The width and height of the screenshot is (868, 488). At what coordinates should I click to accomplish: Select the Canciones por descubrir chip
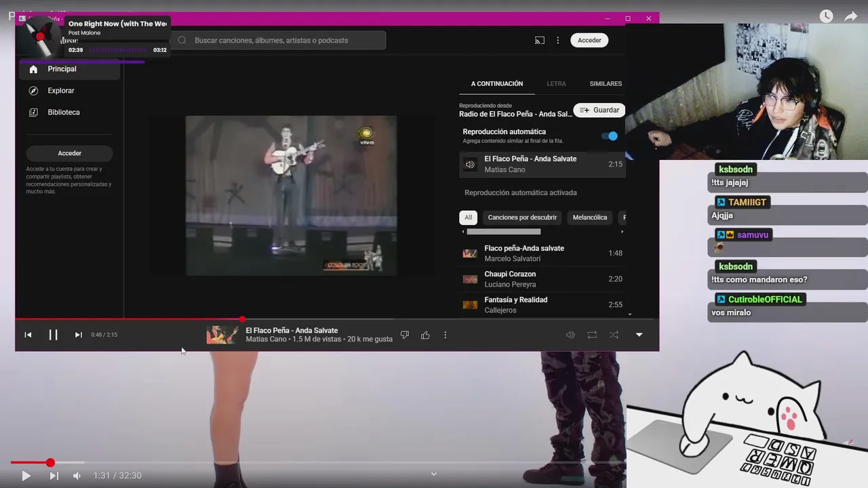tap(522, 218)
